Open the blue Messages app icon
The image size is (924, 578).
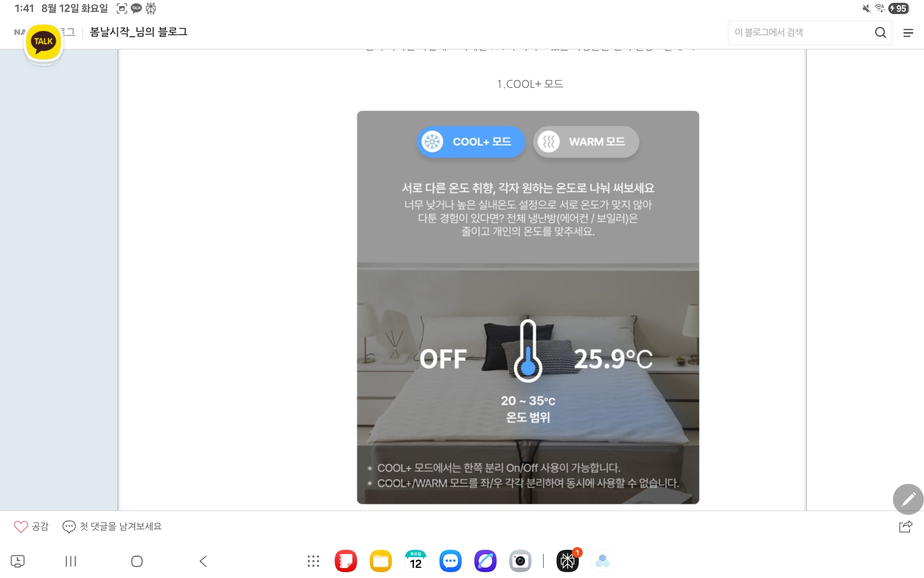450,561
